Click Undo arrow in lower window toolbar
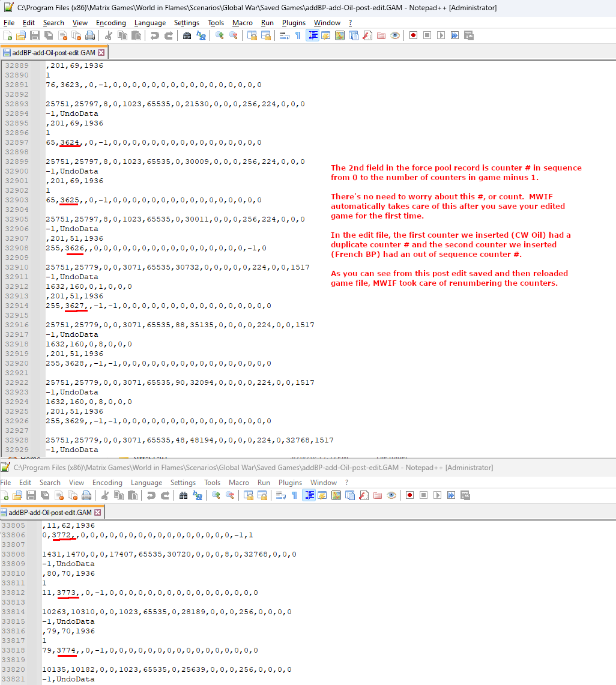616x685 pixels. click(x=151, y=495)
